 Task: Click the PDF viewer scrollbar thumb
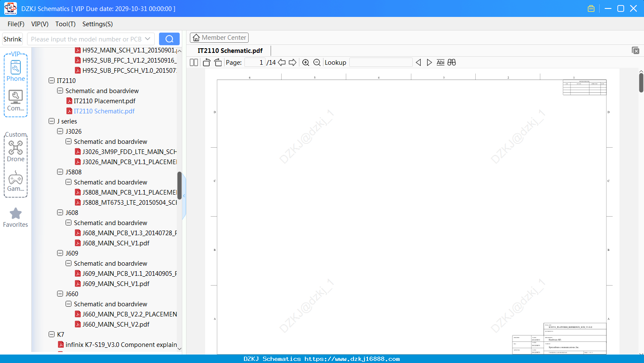point(641,82)
